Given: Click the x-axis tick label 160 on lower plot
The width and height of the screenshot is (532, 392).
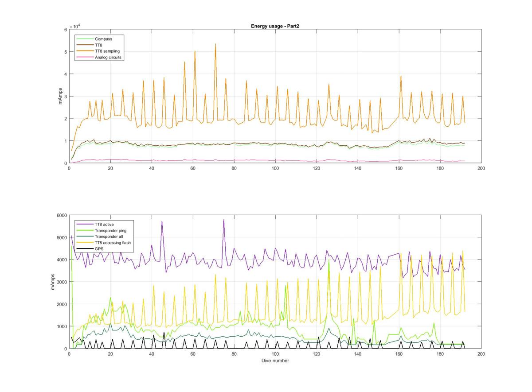Looking at the screenshot, I should click(399, 354).
